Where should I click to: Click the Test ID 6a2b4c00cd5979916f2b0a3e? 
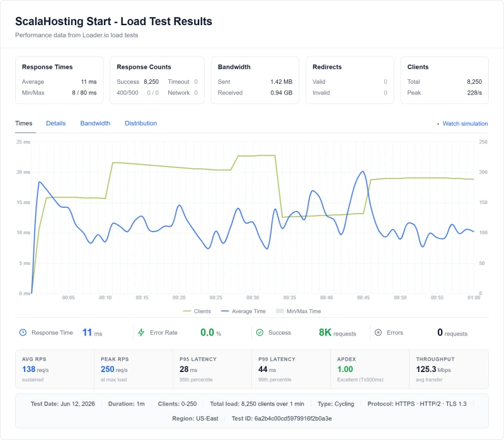[x=282, y=419]
